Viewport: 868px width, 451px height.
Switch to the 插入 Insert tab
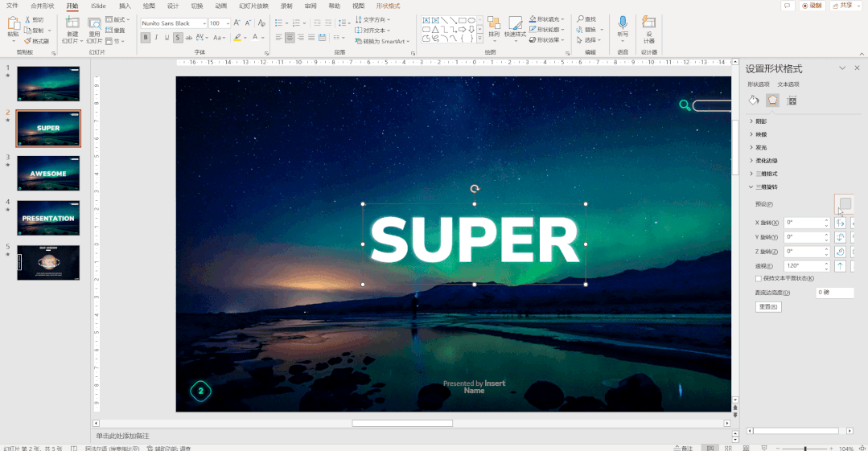click(x=125, y=6)
